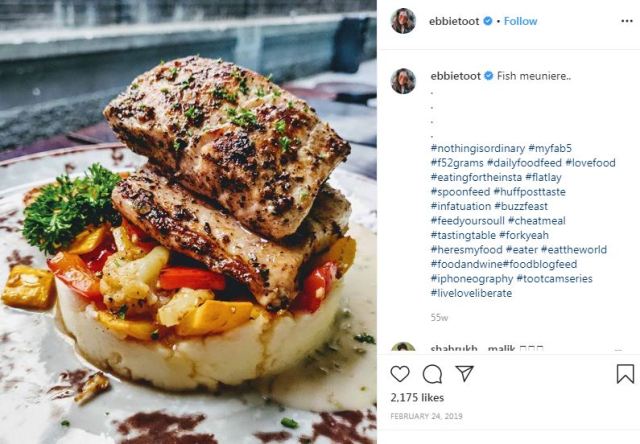Viewport: 640px width, 444px height.
Task: Open the three-dot more options menu
Action: 627,21
